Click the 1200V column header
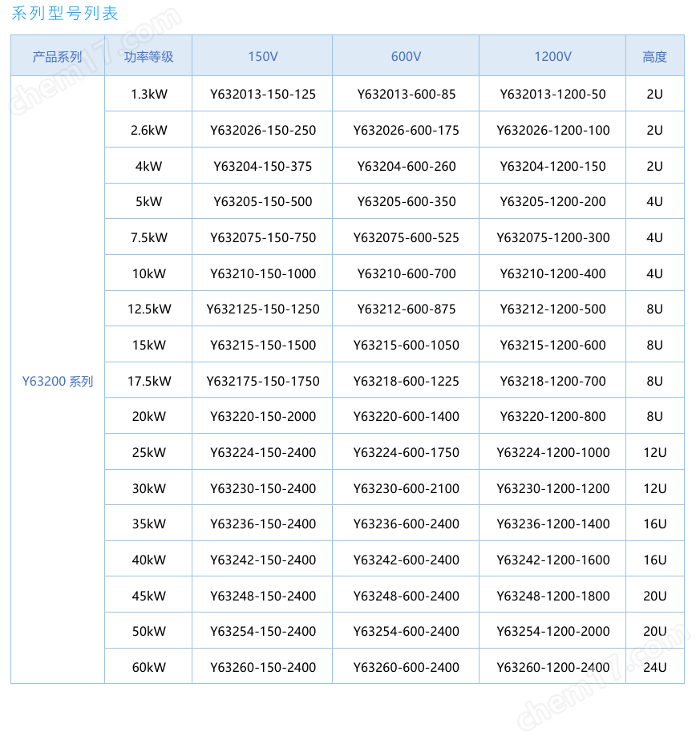 coord(552,57)
